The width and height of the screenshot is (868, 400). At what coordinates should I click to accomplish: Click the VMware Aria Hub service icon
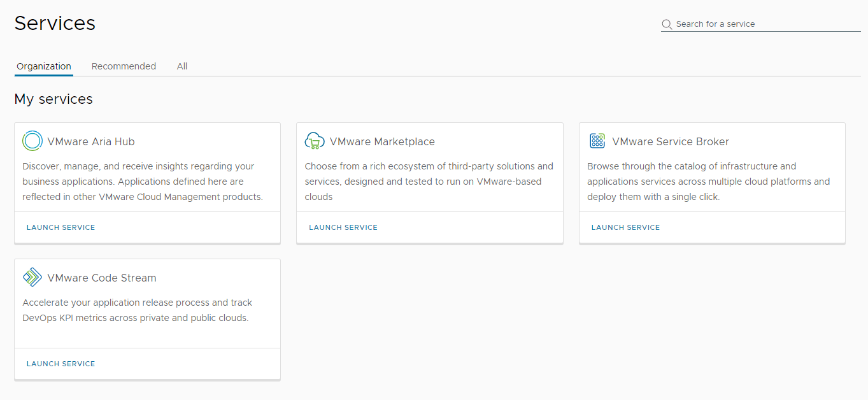tap(32, 141)
